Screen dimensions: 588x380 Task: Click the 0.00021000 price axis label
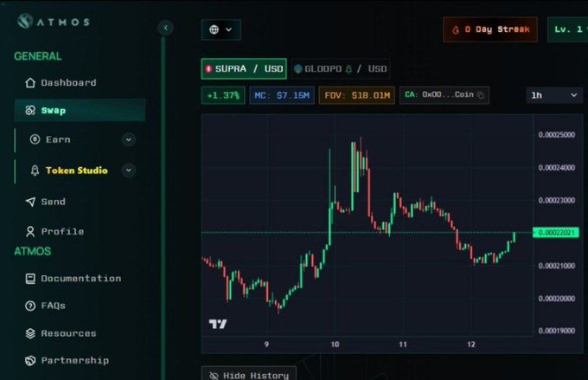pos(557,266)
